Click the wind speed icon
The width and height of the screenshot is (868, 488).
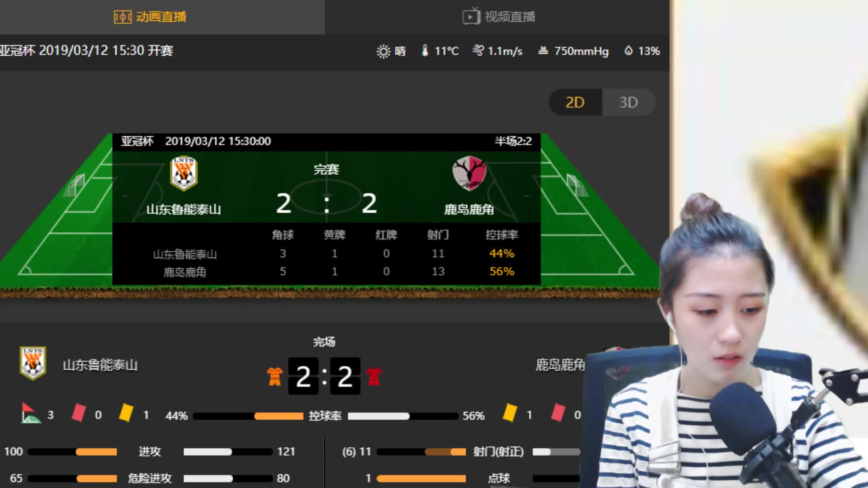tap(478, 50)
